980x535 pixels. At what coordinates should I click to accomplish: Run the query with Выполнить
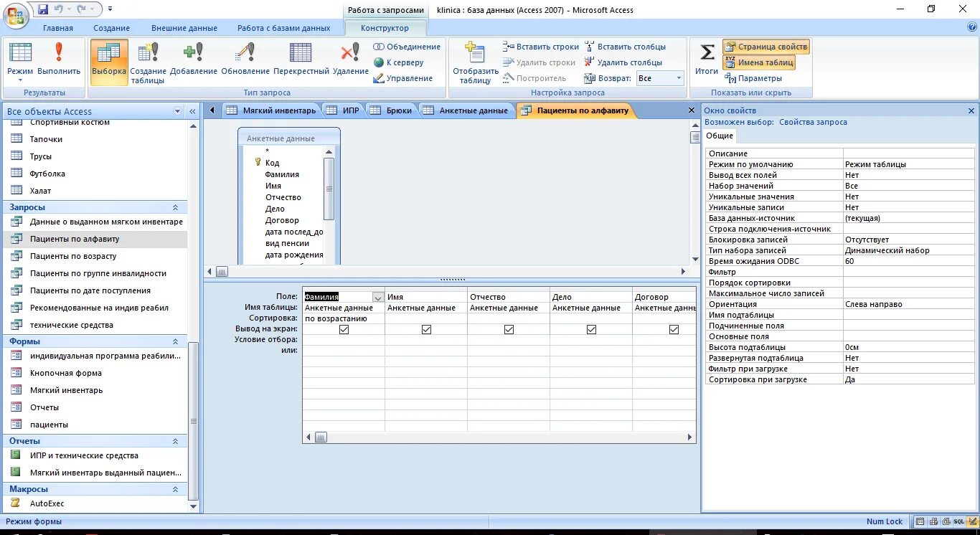(x=59, y=60)
